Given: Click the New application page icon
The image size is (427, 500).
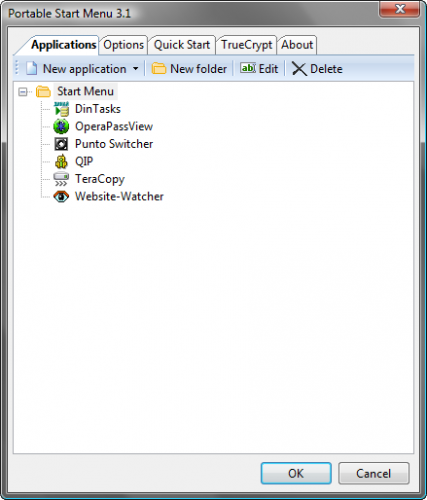Looking at the screenshot, I should 32,69.
